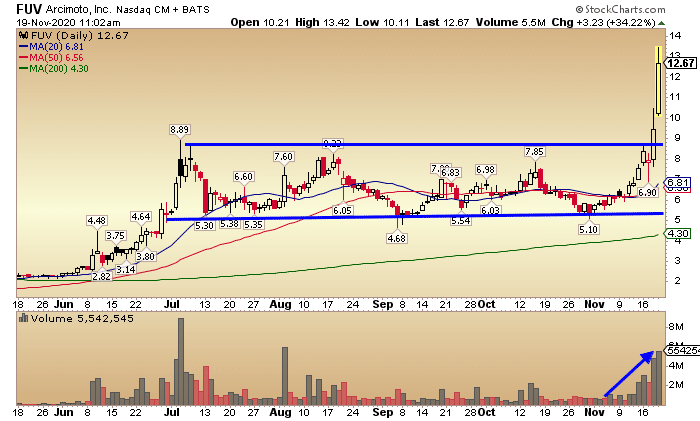Click the FUV (Daily) 12.67 legend entry
The width and height of the screenshot is (700, 421).
point(79,35)
